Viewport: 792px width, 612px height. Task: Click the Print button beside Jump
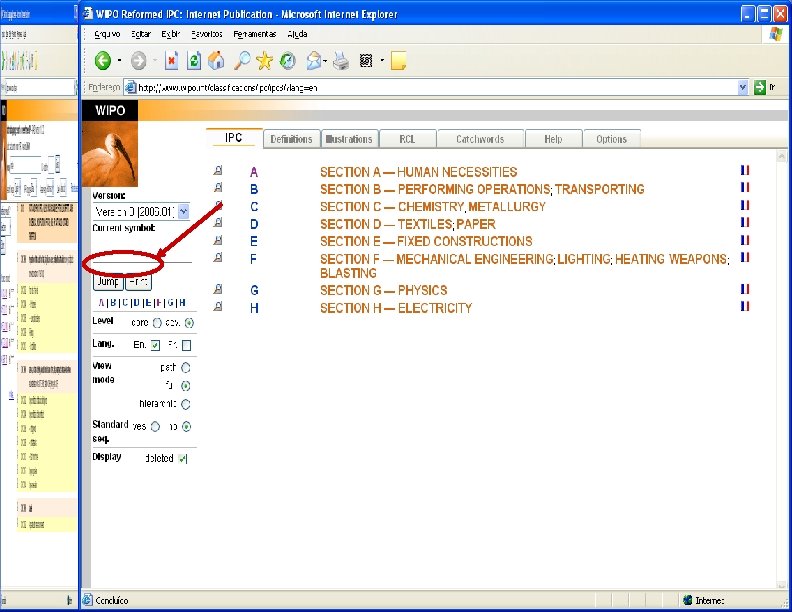coord(138,282)
